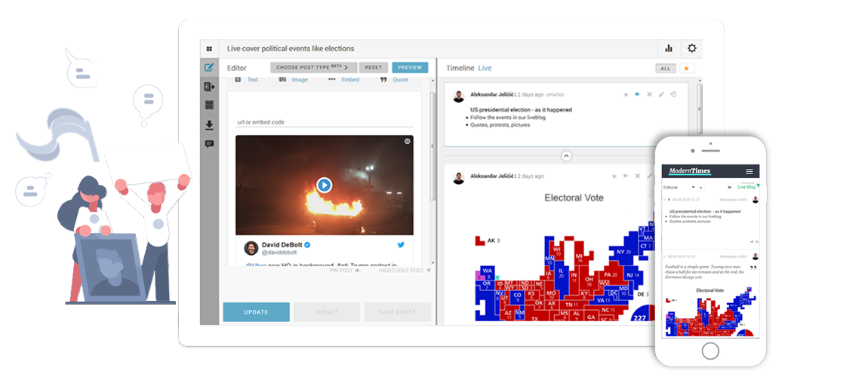The width and height of the screenshot is (868, 371).
Task: Open the contributions panel sidebar icon
Action: [209, 87]
